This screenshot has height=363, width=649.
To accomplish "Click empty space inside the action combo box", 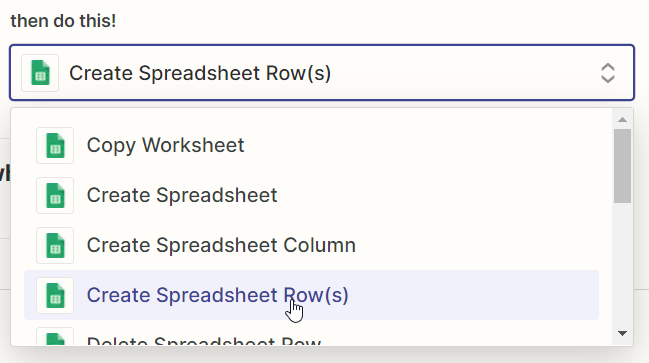I will (x=464, y=73).
